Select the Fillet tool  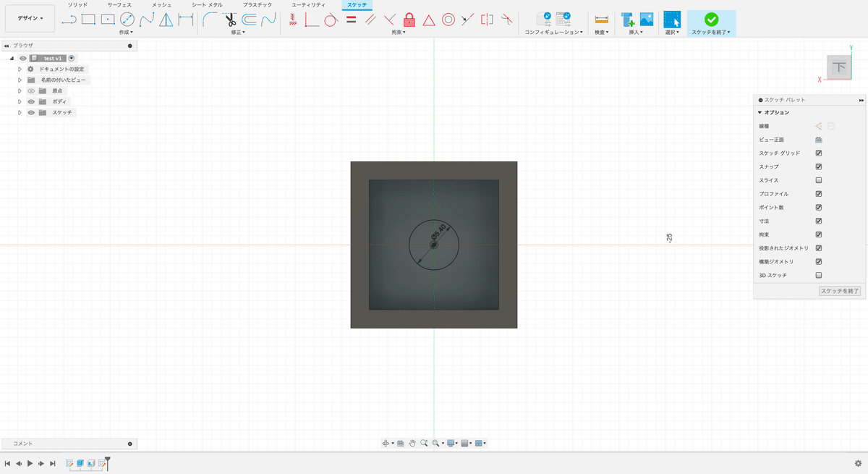210,20
